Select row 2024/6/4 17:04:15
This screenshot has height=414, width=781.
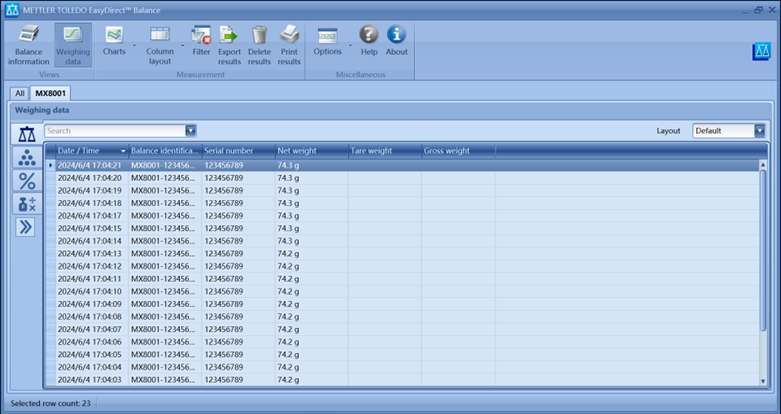pos(402,228)
